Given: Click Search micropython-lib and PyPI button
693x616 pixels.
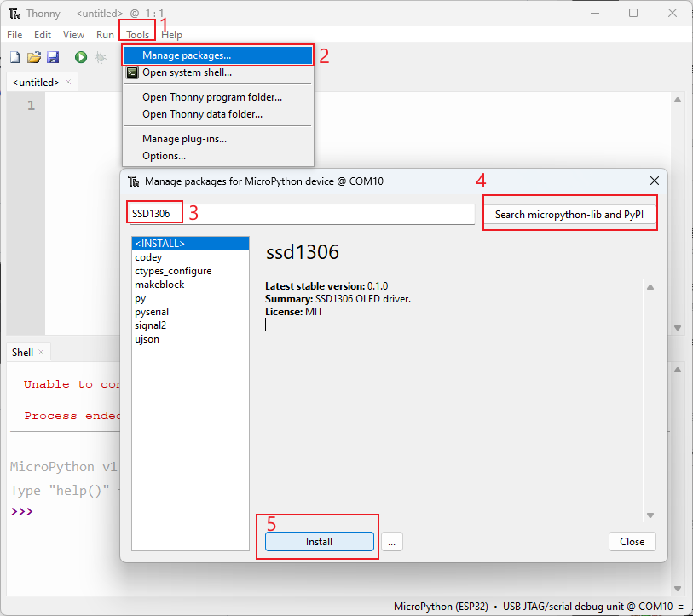Looking at the screenshot, I should tap(569, 215).
